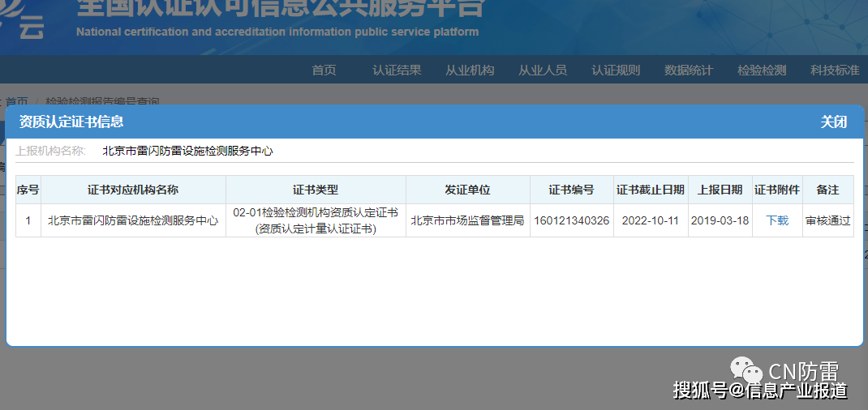Click issuing unit 北京市市场监督管理局 cell

pos(468,220)
